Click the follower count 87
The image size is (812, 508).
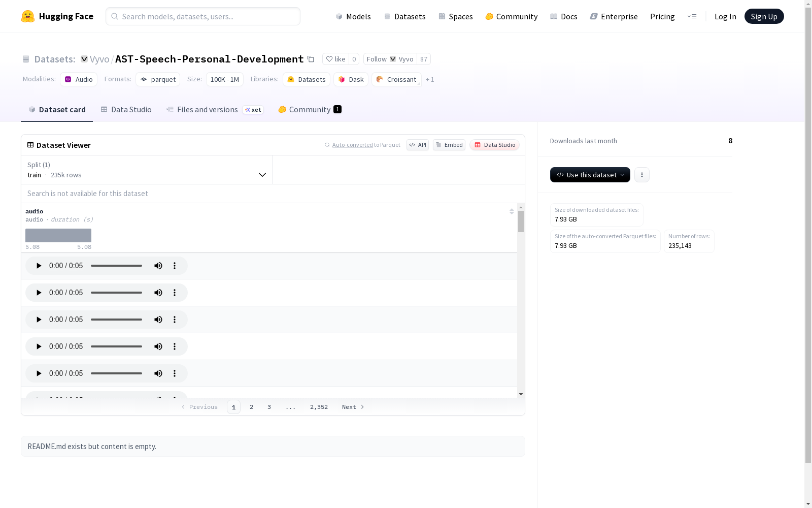click(424, 59)
